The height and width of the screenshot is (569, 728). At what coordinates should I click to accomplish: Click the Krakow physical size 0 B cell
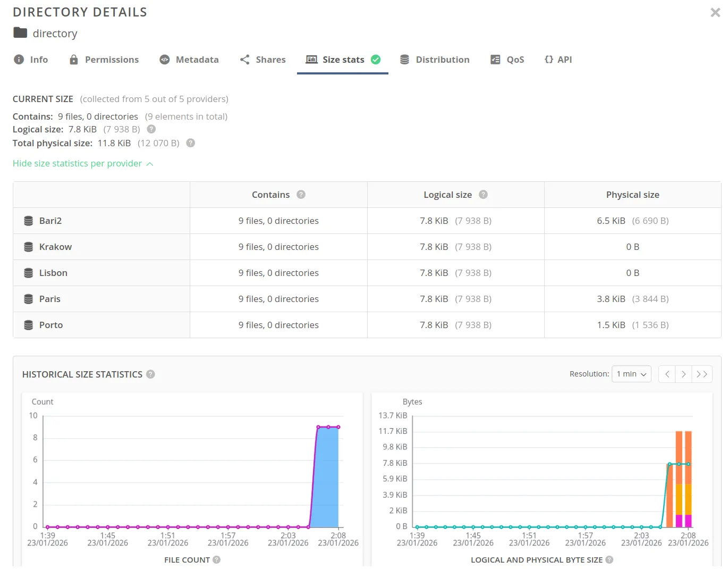(x=633, y=247)
